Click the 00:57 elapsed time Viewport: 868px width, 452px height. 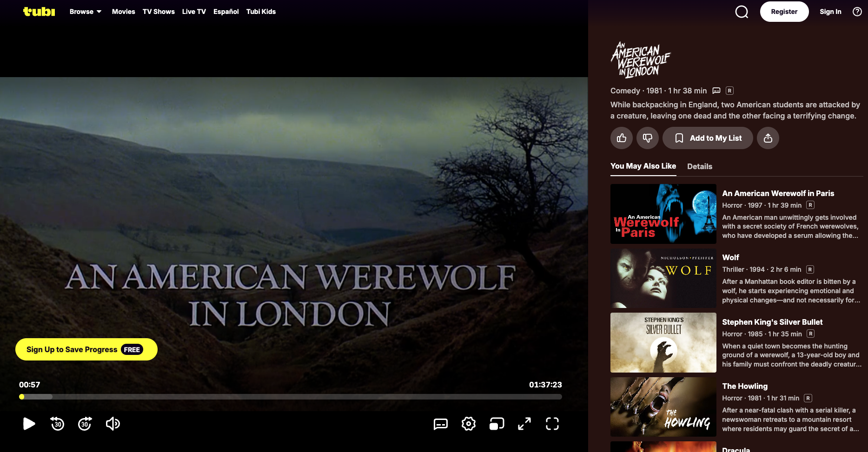(29, 385)
